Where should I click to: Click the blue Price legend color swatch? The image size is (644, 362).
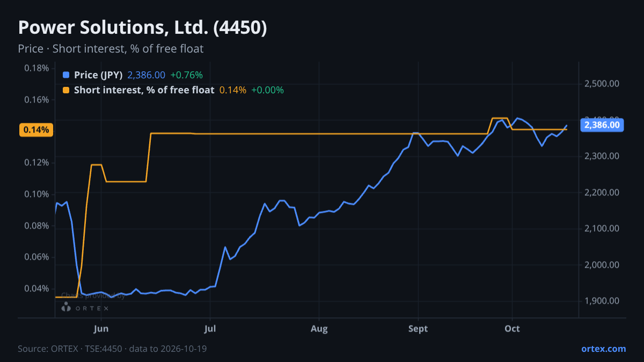click(66, 75)
